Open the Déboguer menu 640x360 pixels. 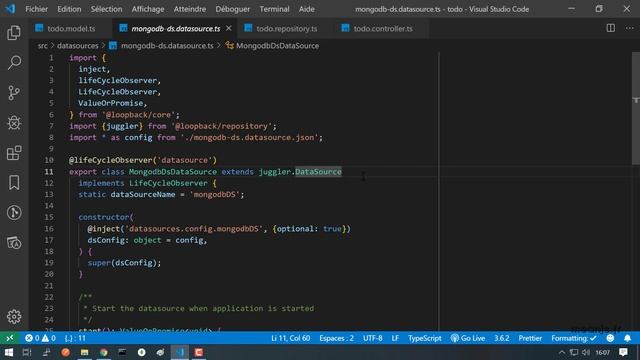233,9
